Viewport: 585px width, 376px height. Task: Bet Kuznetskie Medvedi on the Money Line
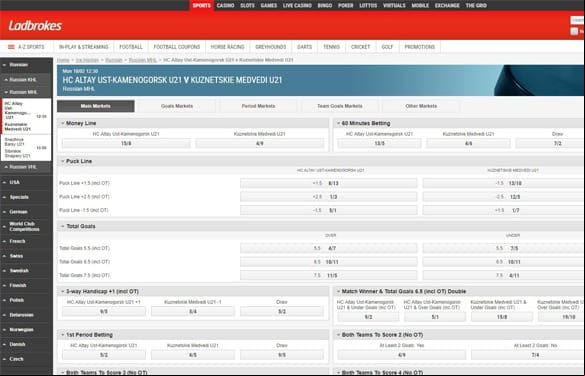(260, 143)
